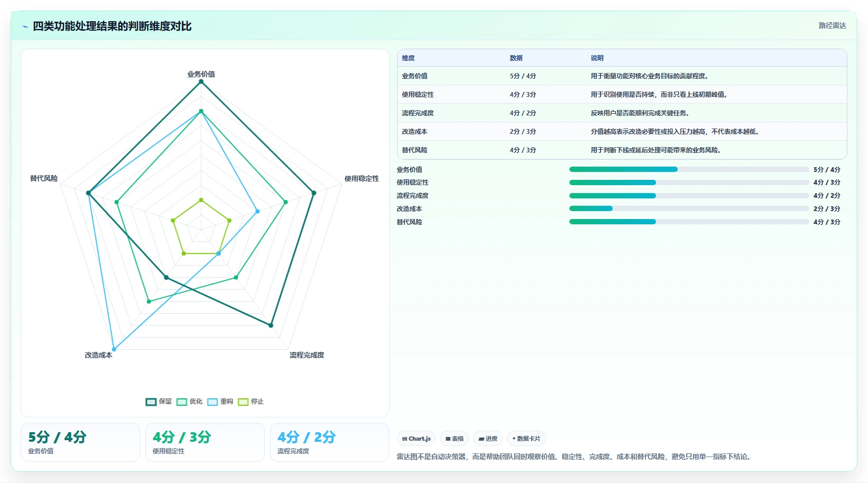Click the 进度 tag chip
The image size is (868, 483).
coord(488,439)
